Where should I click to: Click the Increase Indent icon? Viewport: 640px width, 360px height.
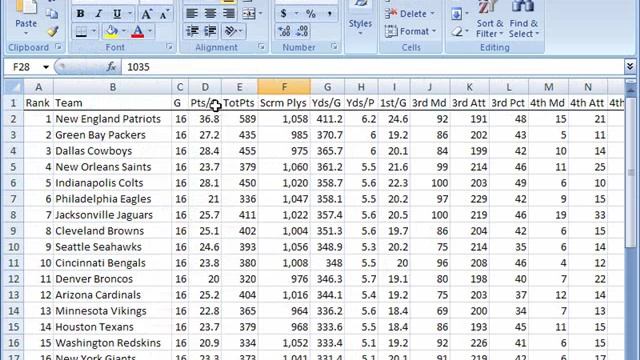pyautogui.click(x=210, y=31)
